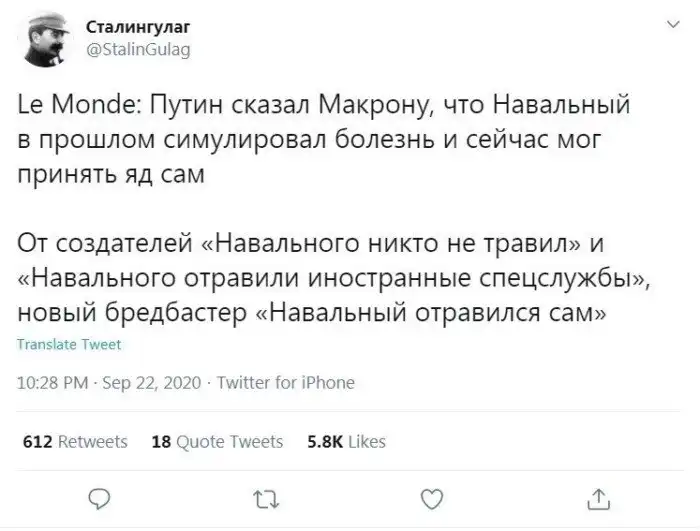Image resolution: width=700 pixels, height=531 pixels.
Task: See who gave the 5.8K Likes
Action: pyautogui.click(x=345, y=441)
